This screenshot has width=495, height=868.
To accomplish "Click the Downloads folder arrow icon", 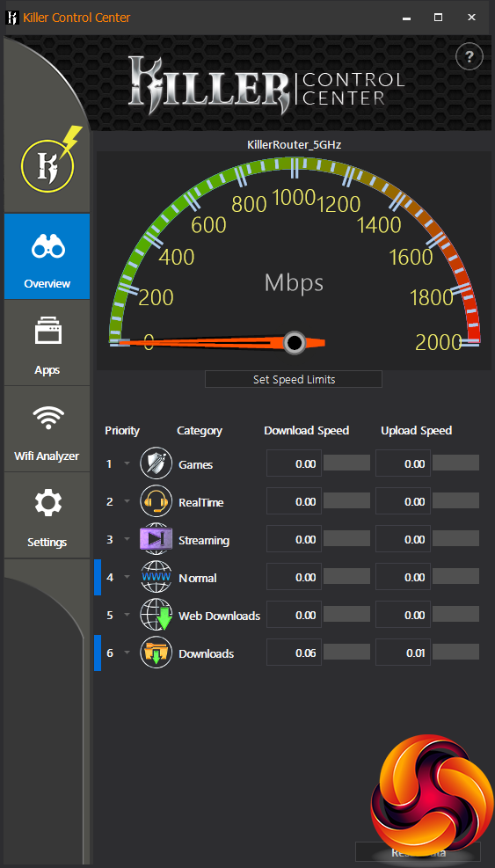I will 157,653.
